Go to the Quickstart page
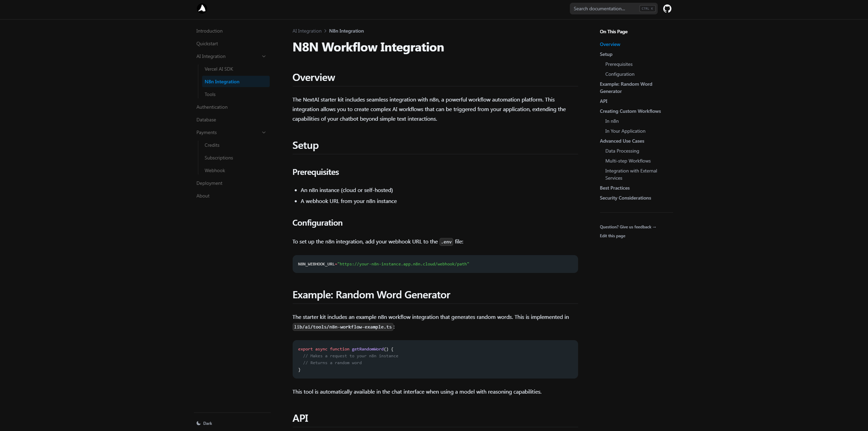This screenshot has height=431, width=868. pos(207,44)
